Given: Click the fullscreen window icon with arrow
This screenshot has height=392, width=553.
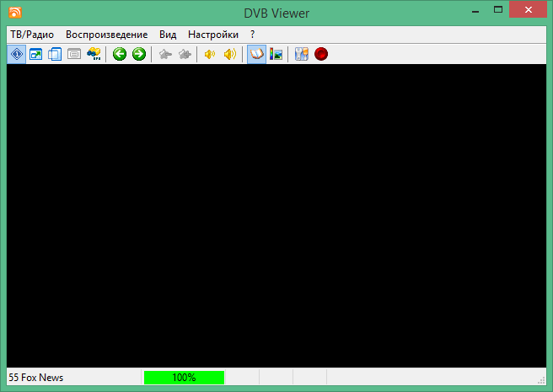Looking at the screenshot, I should coord(36,54).
